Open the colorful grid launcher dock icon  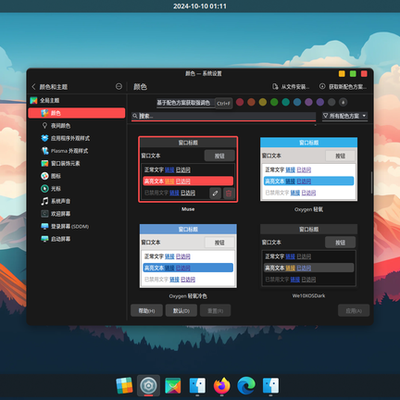(x=124, y=386)
